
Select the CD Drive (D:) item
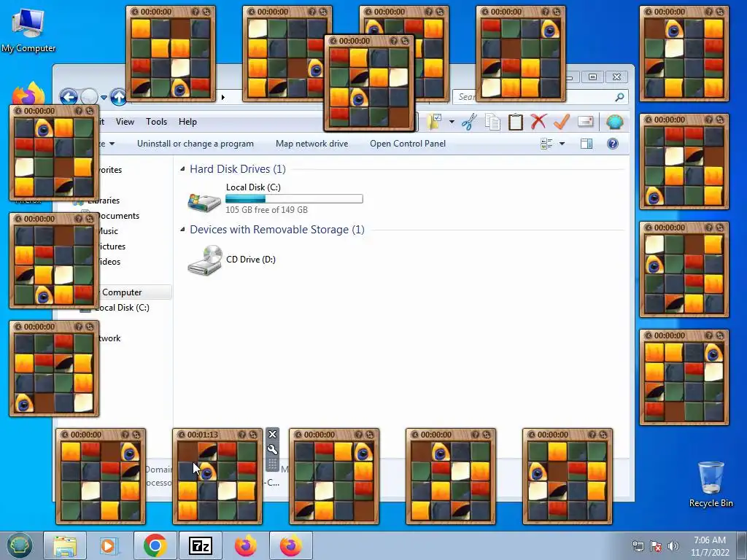(232, 260)
